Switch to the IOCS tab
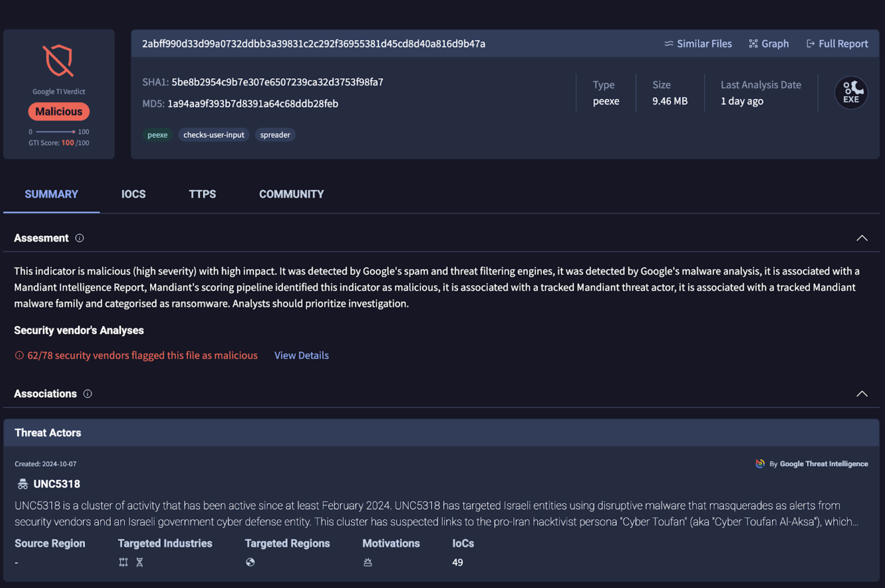The image size is (885, 588). tap(133, 194)
